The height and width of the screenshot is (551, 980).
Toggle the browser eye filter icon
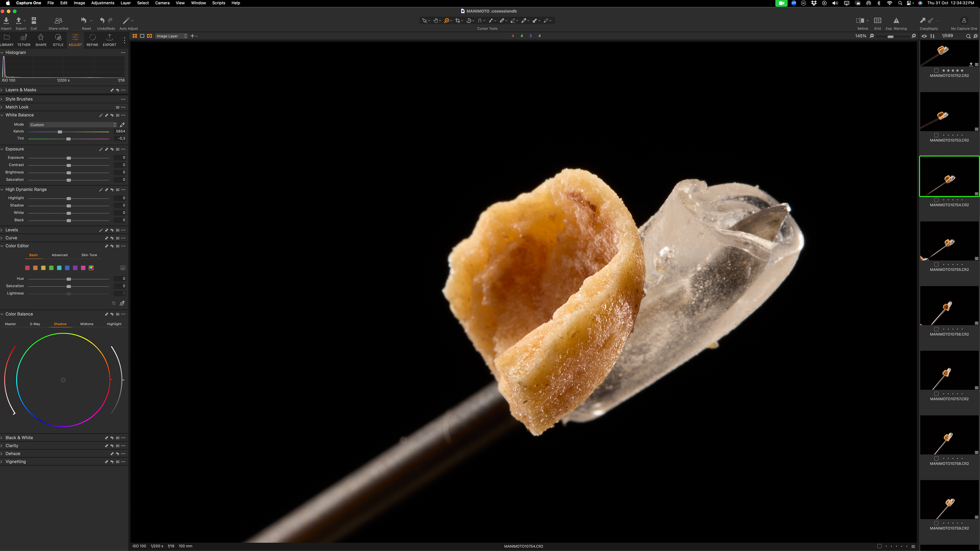924,36
